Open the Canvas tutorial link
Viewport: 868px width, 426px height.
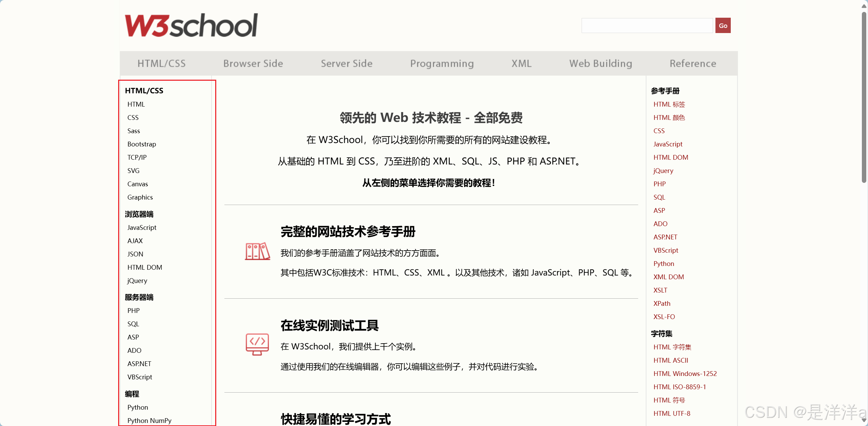pyautogui.click(x=138, y=184)
